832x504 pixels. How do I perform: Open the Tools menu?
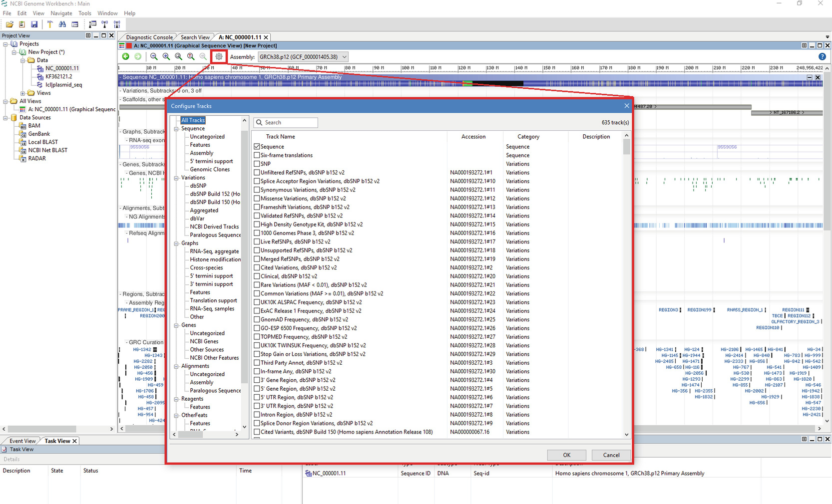click(x=85, y=13)
